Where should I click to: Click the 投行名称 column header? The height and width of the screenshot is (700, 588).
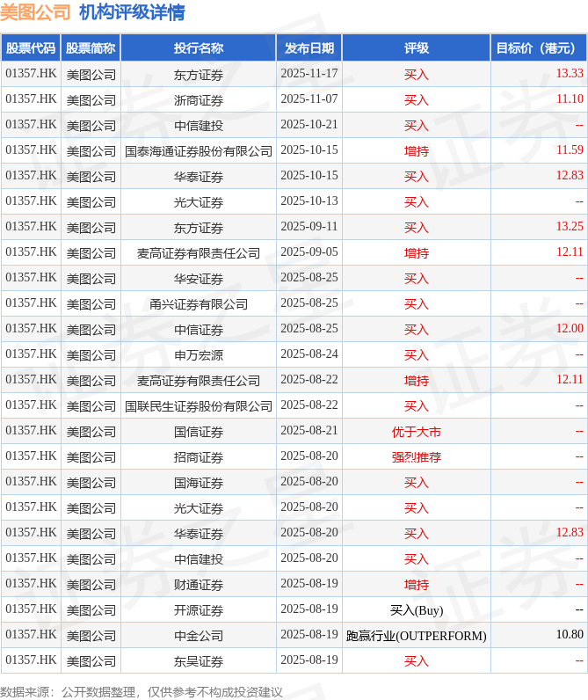[199, 47]
